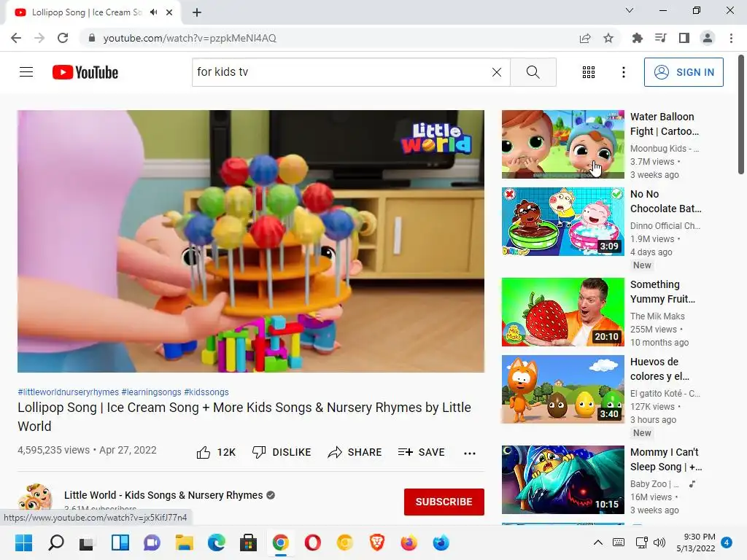Open Chrome extensions puzzle icon
Viewport: 747px width, 560px height.
tap(637, 38)
